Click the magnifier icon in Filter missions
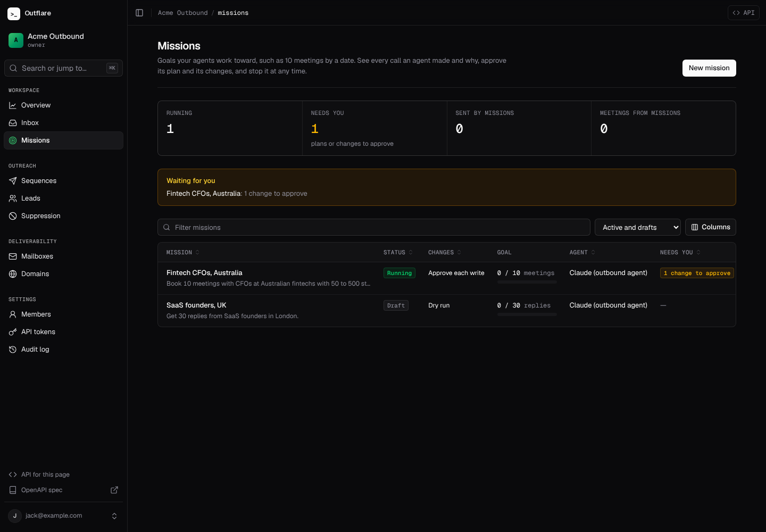Image resolution: width=766 pixels, height=532 pixels. click(166, 227)
